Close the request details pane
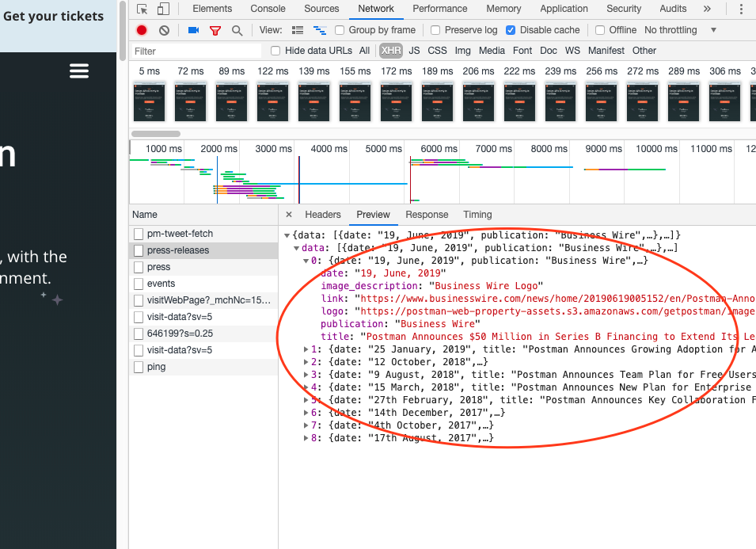 (289, 214)
